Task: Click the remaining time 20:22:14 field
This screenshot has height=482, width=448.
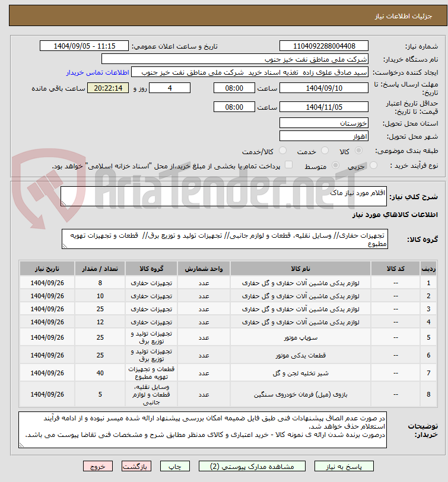Action: click(108, 88)
